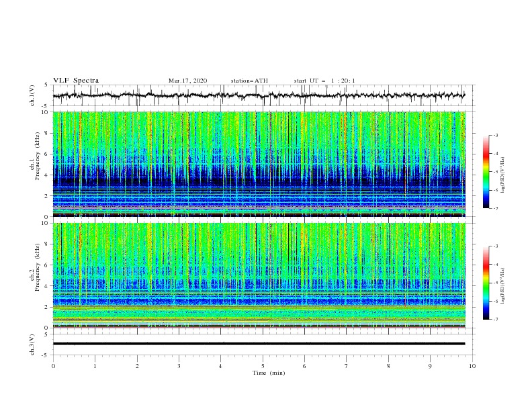This screenshot has width=532, height=411.
Task: Click the "2" tick on the time axis
Action: point(137,366)
